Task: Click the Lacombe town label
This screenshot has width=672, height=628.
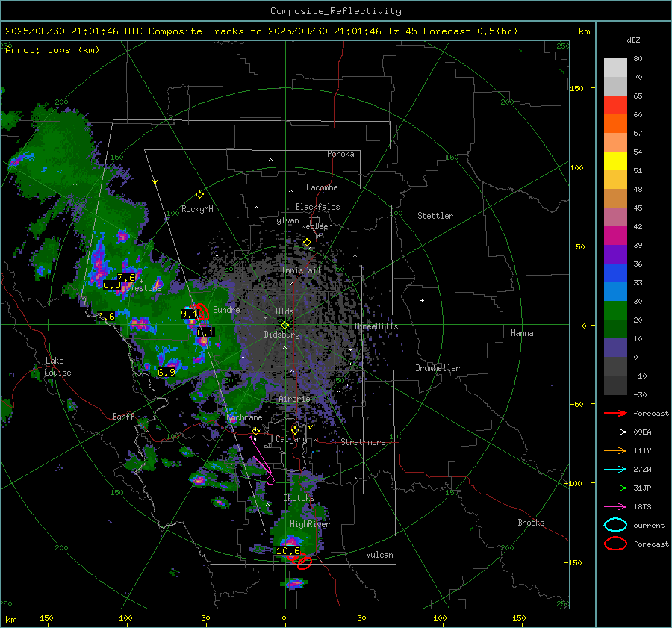Action: pyautogui.click(x=322, y=187)
